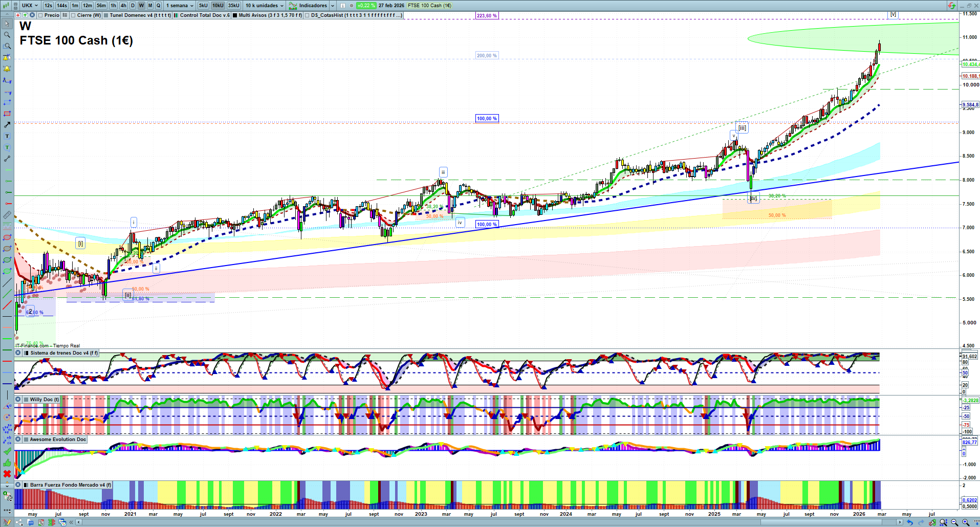Select the rectangle area zoom tool
The image size is (980, 527).
pos(7,46)
